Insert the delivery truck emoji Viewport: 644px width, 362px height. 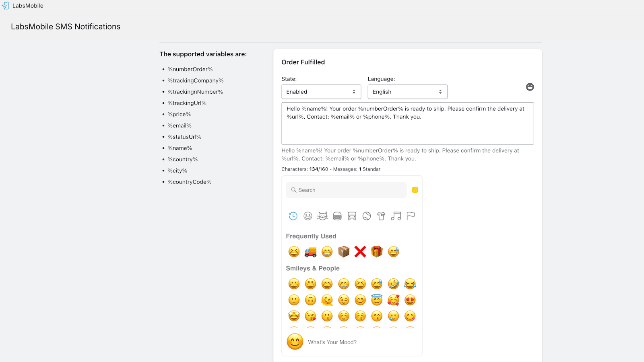(310, 252)
